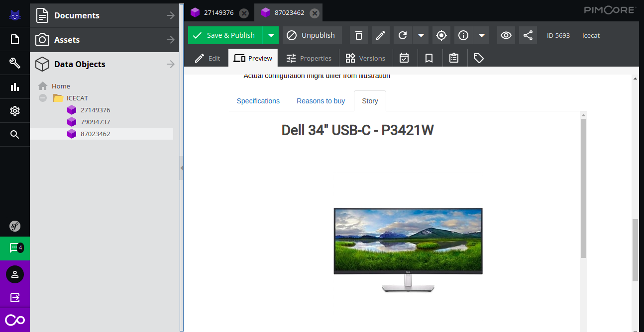
Task: Click the ID 5693 label
Action: [558, 35]
